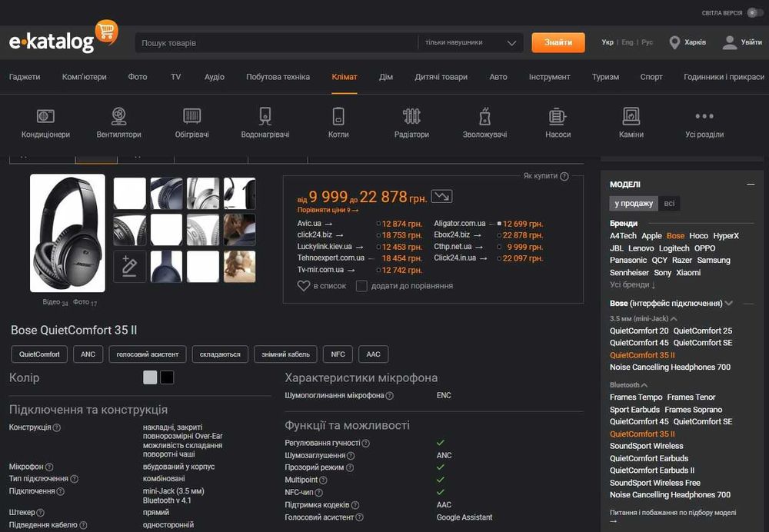Click the Знайти search button

(x=558, y=42)
